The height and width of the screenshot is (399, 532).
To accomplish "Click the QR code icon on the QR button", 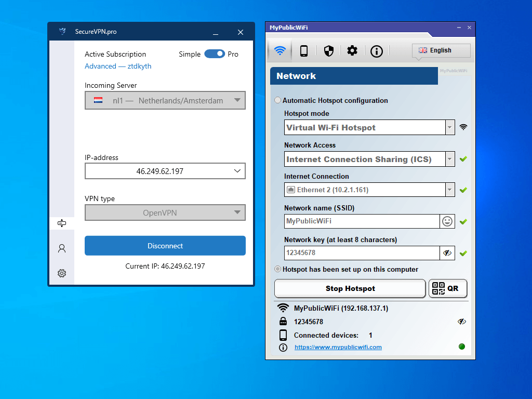I will pos(438,288).
